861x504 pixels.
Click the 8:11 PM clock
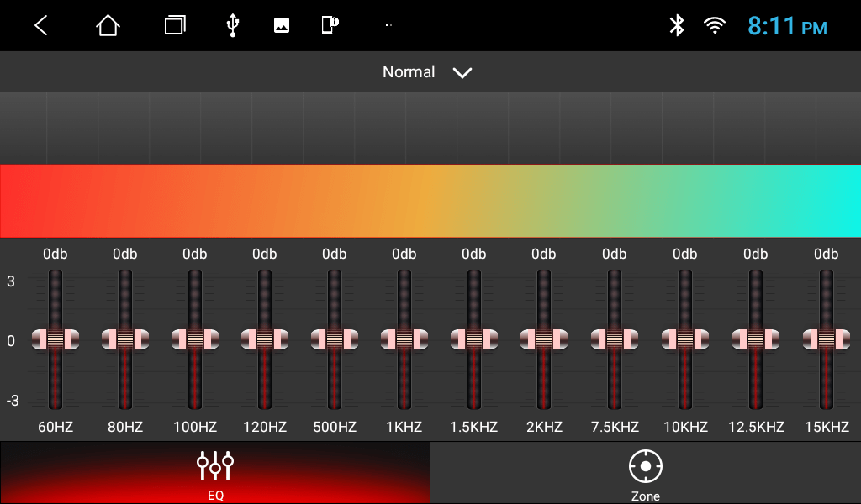click(787, 27)
